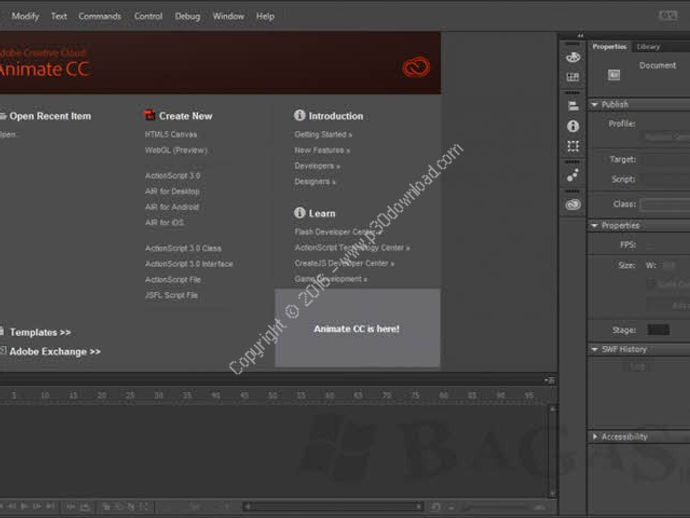690x518 pixels.
Task: Open the CC Libraries panel icon
Action: tap(573, 205)
